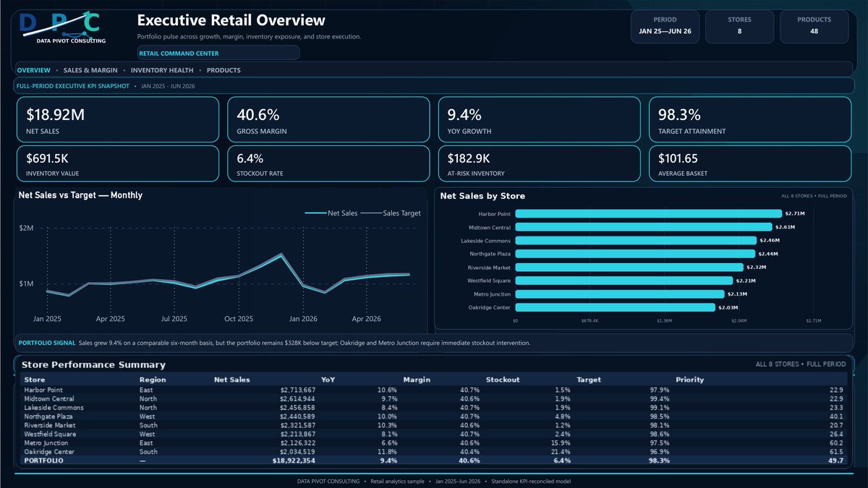The image size is (868, 488).
Task: Click the Gross Margin KPI card
Action: 328,119
